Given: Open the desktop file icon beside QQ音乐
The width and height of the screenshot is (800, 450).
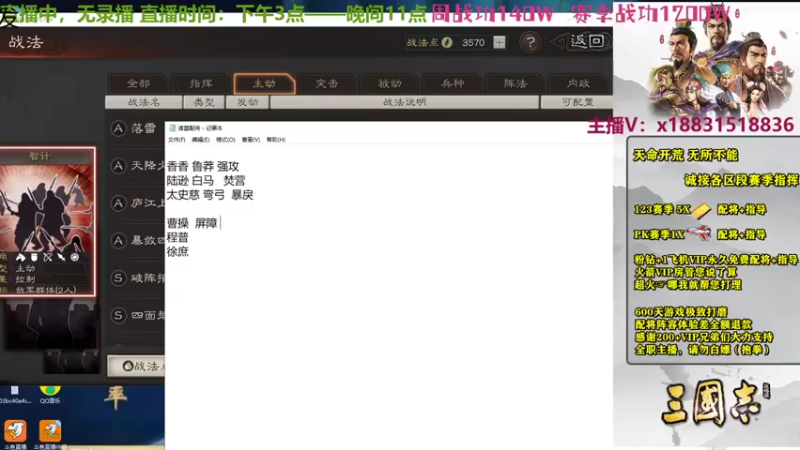Looking at the screenshot, I should pyautogui.click(x=15, y=394).
